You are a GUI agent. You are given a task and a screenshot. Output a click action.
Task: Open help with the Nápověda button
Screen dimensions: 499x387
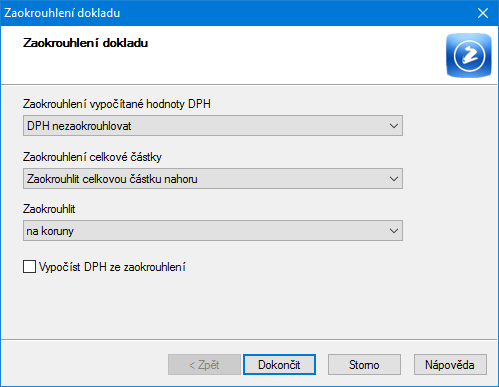point(450,365)
